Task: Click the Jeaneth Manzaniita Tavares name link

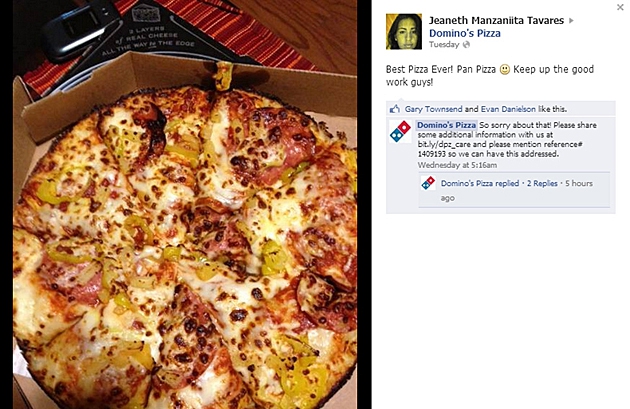Action: point(496,20)
